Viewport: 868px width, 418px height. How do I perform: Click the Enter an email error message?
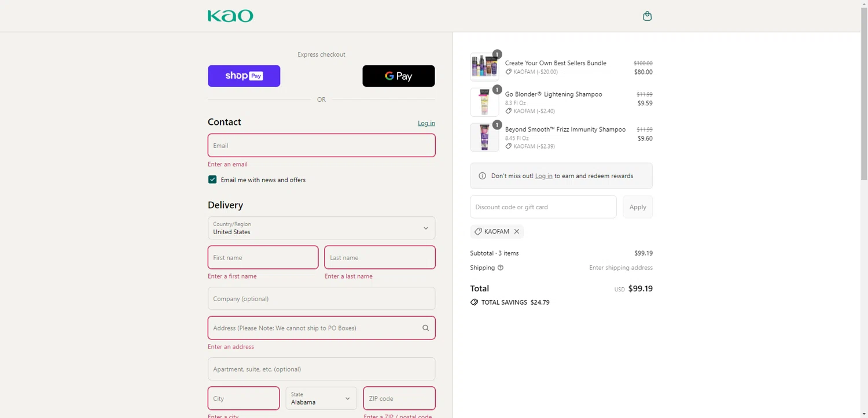click(x=227, y=164)
